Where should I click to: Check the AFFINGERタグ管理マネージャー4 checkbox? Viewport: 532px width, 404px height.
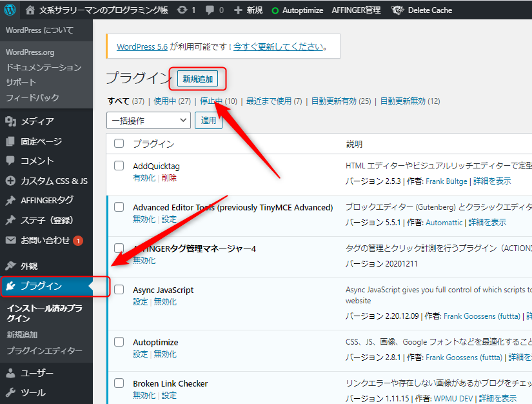[119, 248]
